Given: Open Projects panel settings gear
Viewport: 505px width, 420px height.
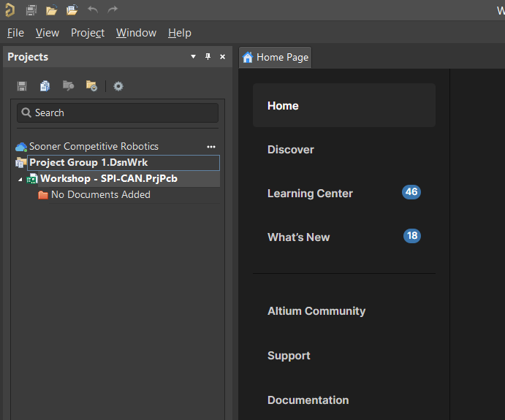Looking at the screenshot, I should click(118, 86).
